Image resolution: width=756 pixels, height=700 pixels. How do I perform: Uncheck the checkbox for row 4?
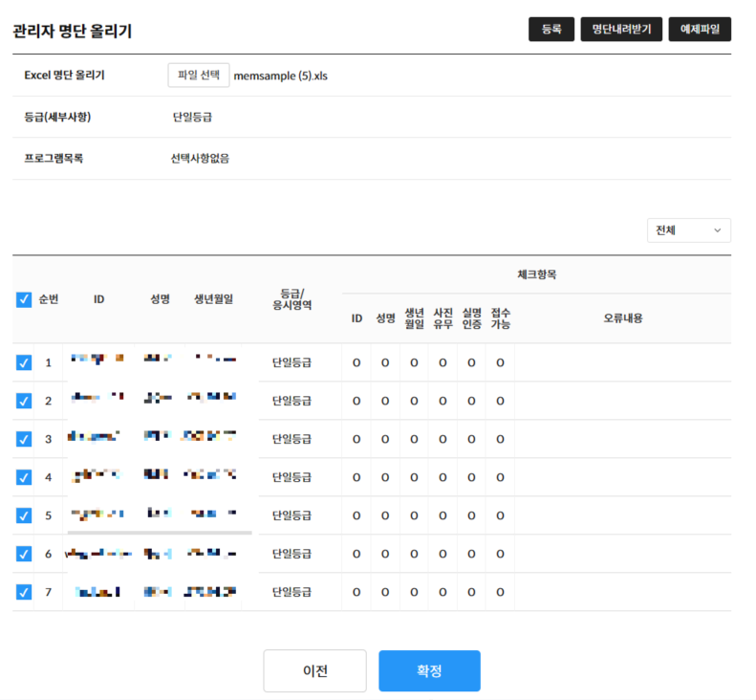coord(24,477)
